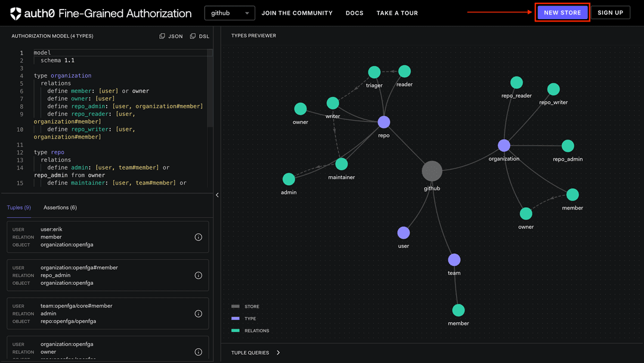The image size is (644, 363).
Task: Open info for the user:erik tuple
Action: pos(198,237)
